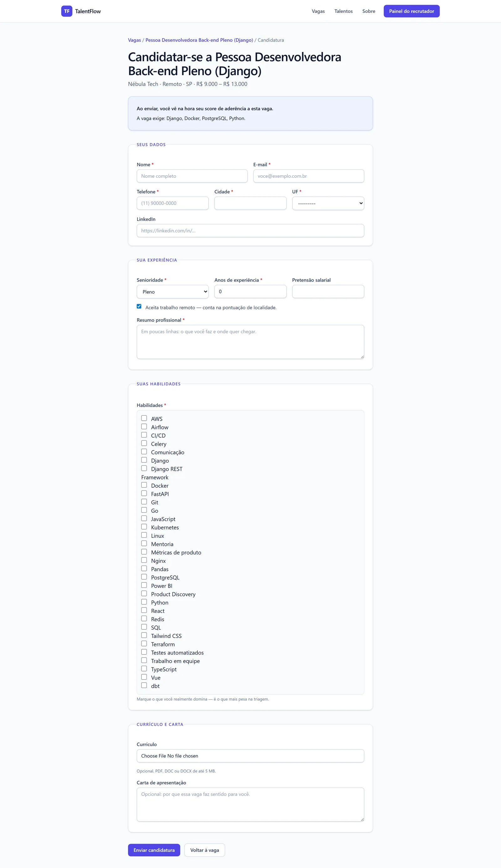
Task: Check Testes automatizados checkbox
Action: pyautogui.click(x=144, y=652)
